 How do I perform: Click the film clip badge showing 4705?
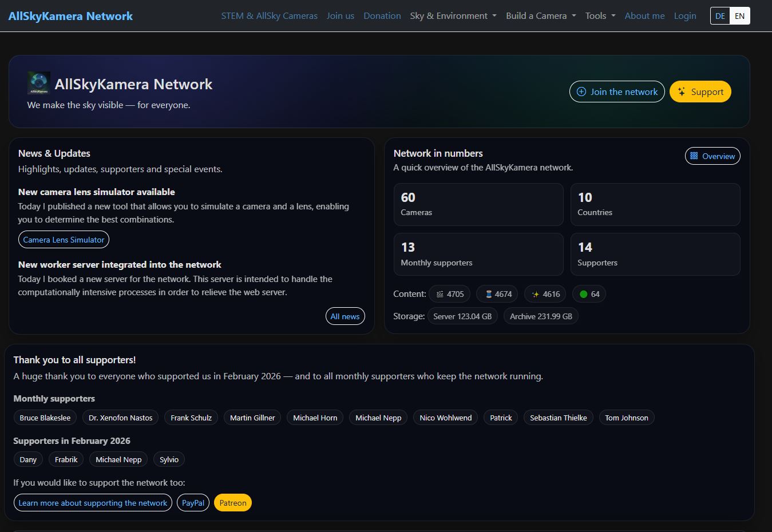pyautogui.click(x=449, y=293)
